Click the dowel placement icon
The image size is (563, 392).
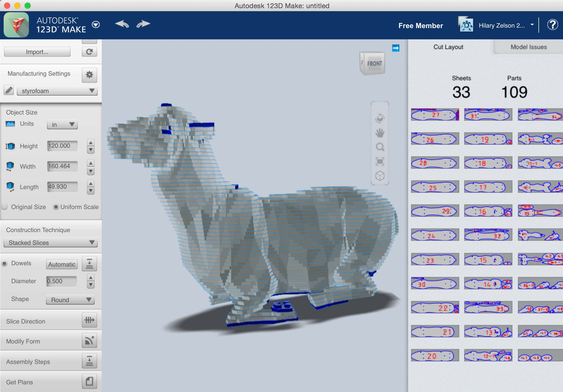[x=89, y=264]
